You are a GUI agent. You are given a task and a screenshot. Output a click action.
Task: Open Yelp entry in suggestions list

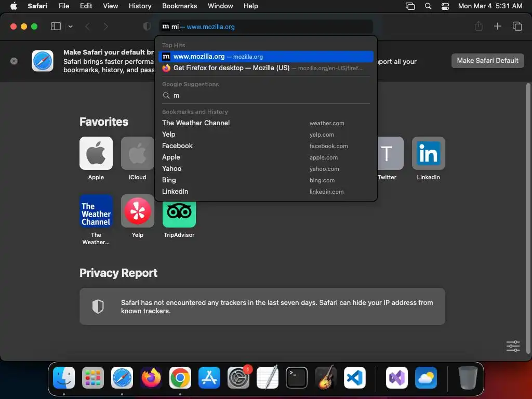(x=266, y=135)
